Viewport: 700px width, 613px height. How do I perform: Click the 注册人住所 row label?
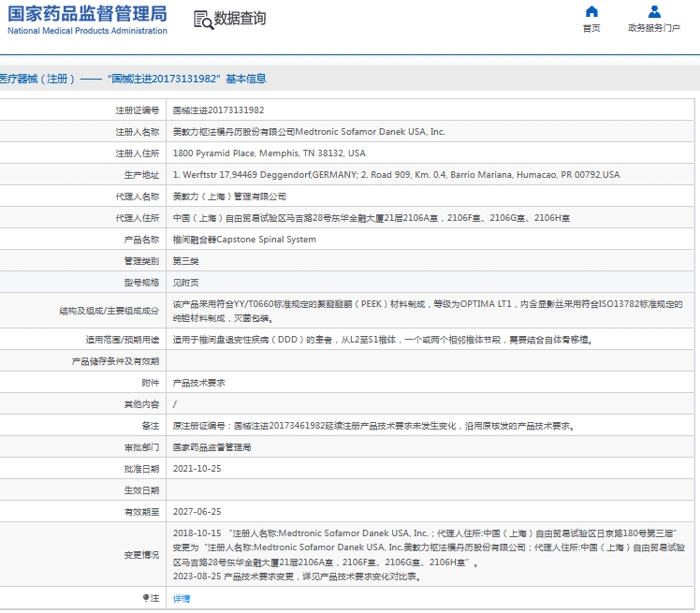[137, 153]
